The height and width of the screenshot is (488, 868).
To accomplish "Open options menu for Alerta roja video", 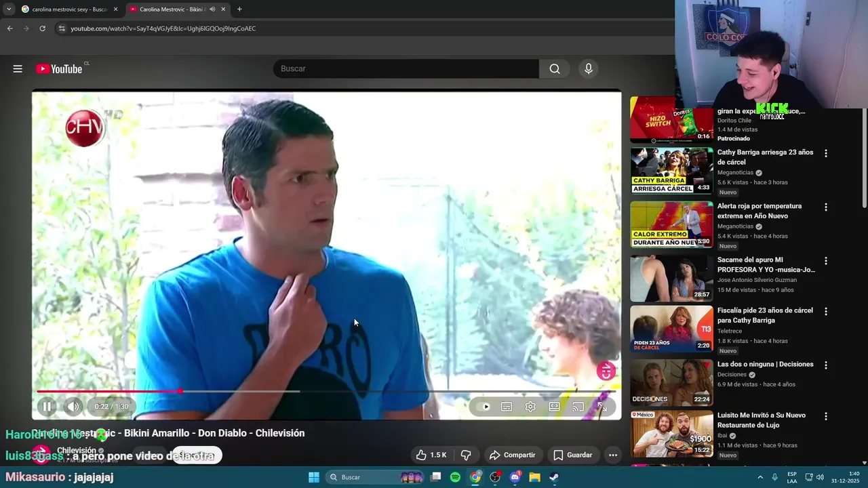I will [x=826, y=207].
